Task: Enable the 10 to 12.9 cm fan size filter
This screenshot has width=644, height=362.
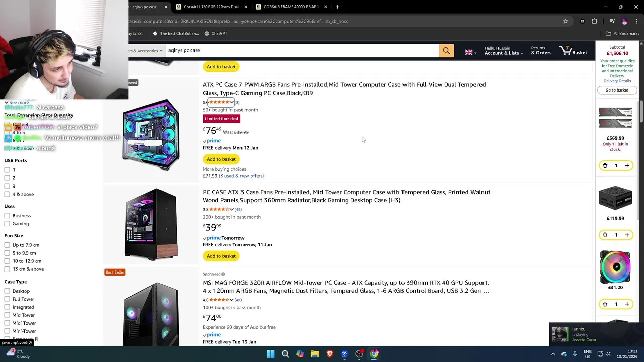Action: coord(7,261)
